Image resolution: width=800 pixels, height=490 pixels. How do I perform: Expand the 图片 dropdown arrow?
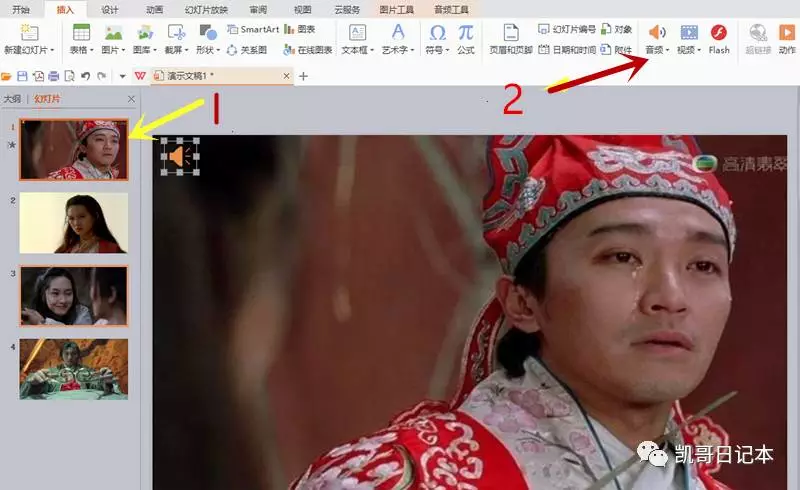123,50
